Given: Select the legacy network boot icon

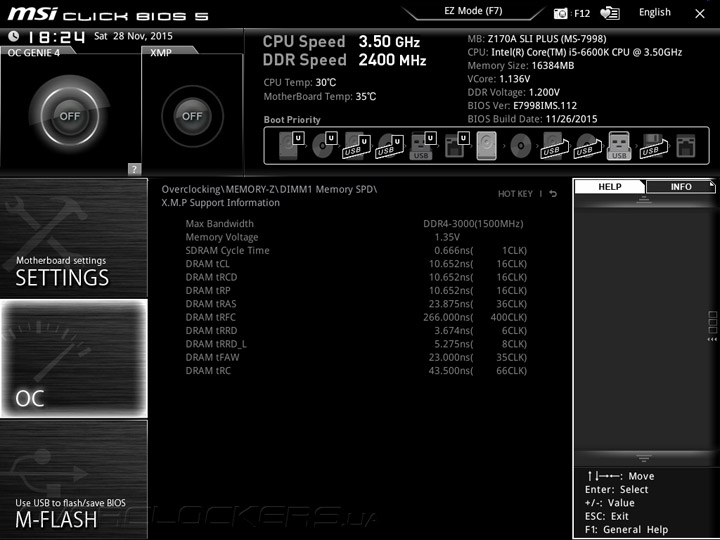Looking at the screenshot, I should coord(686,146).
